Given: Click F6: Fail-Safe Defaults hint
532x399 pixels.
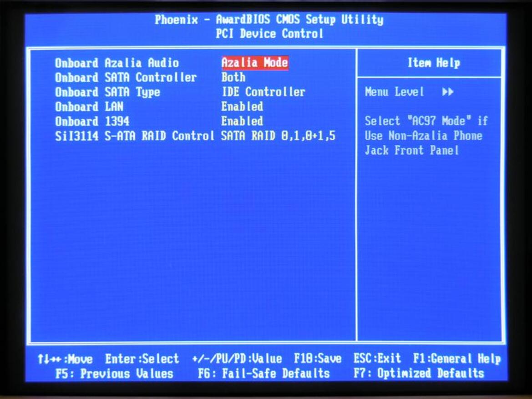Looking at the screenshot, I should [264, 374].
